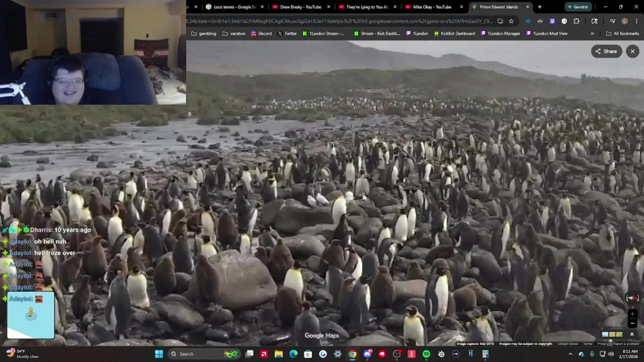This screenshot has height=362, width=644.
Task: Open the Calculator taskbar icon
Action: tap(485, 354)
